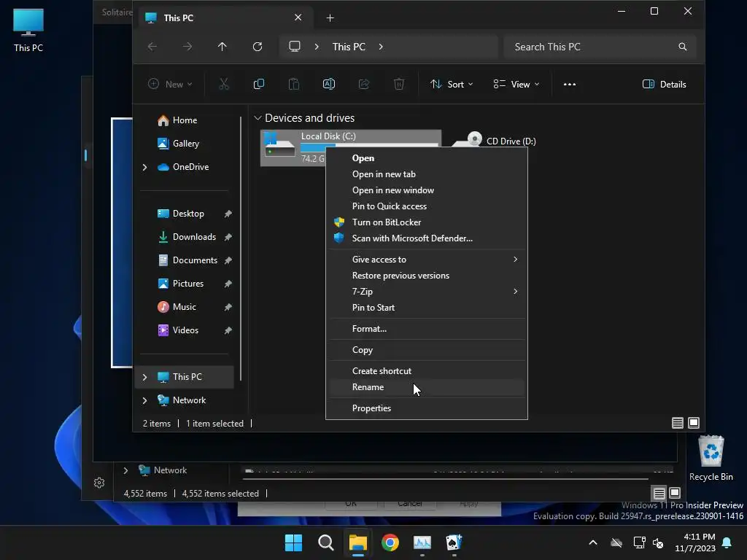
Task: Open the View dropdown
Action: pyautogui.click(x=516, y=85)
